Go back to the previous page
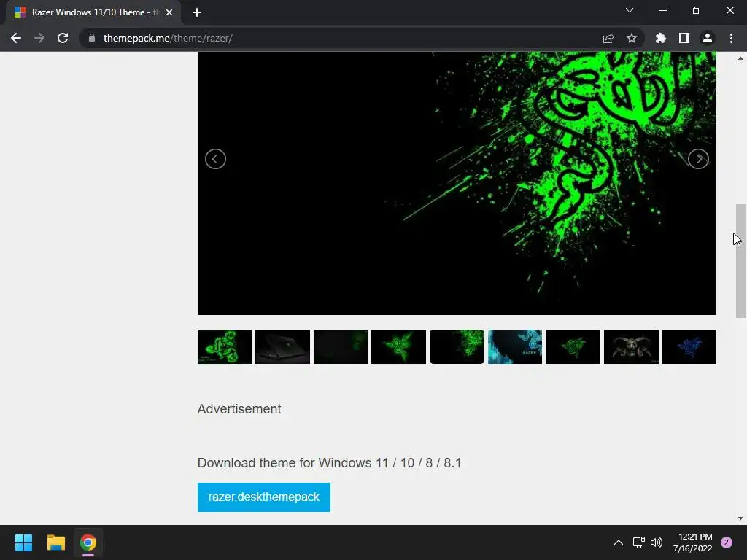 16,38
